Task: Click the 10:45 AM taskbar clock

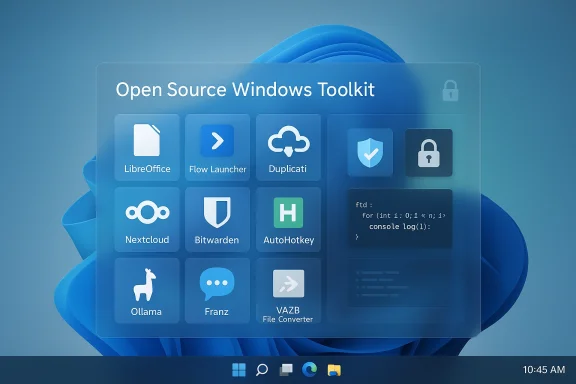Action: (x=544, y=370)
